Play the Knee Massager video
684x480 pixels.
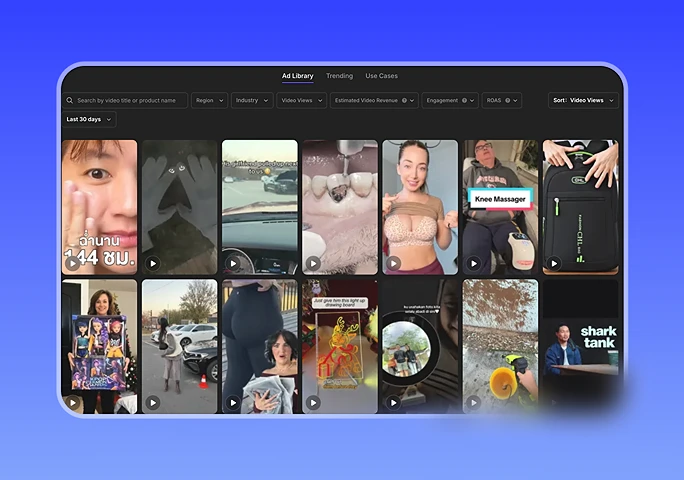(x=473, y=264)
